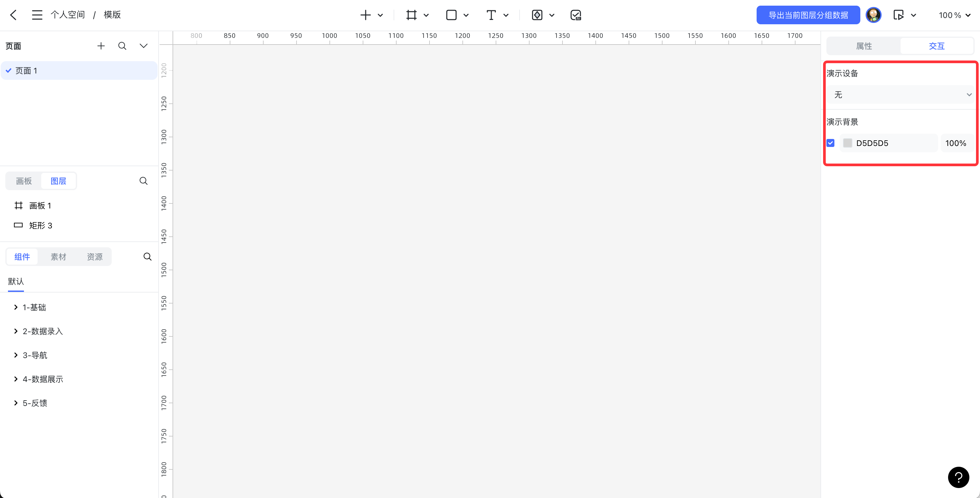Image resolution: width=980 pixels, height=498 pixels.
Task: Switch to the 素材 tab
Action: 58,257
